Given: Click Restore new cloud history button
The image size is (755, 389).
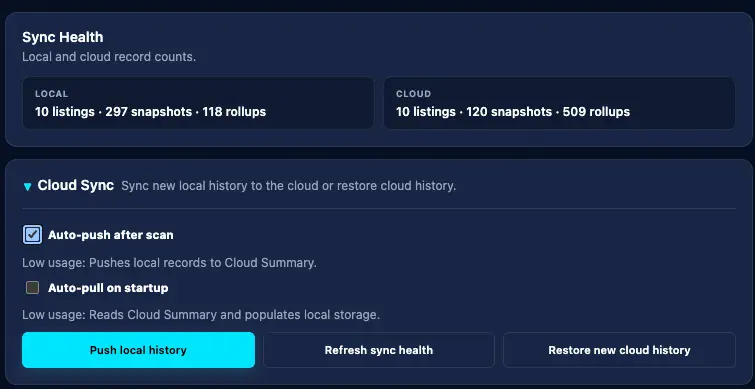Looking at the screenshot, I should [x=619, y=350].
